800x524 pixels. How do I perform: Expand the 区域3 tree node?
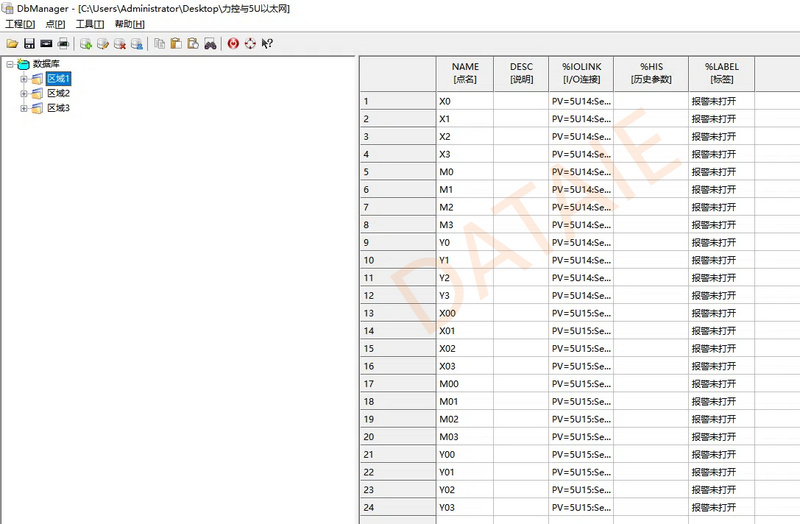(23, 109)
